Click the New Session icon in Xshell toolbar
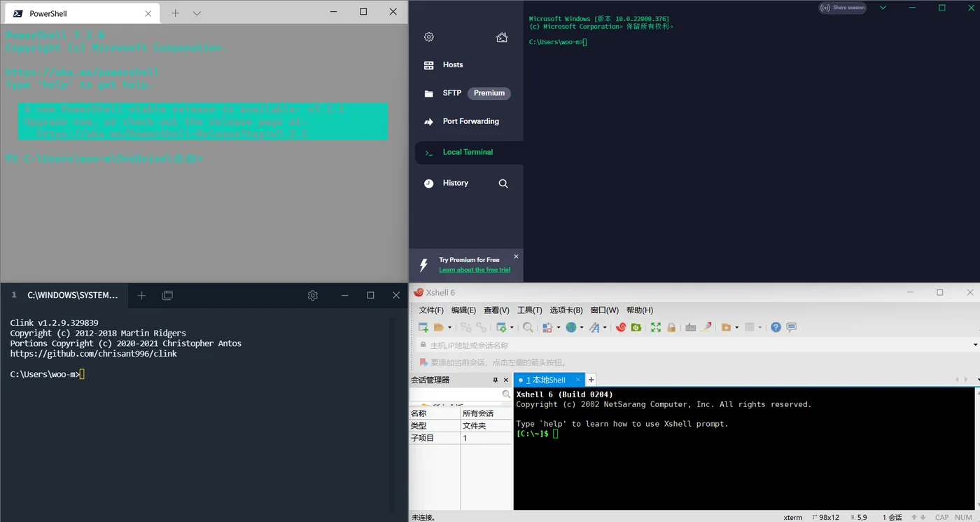Screen dimensions: 980x522 423,327
